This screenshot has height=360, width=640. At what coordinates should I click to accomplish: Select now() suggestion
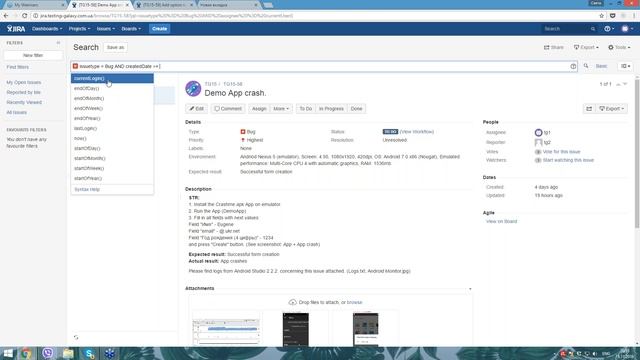coord(112,138)
